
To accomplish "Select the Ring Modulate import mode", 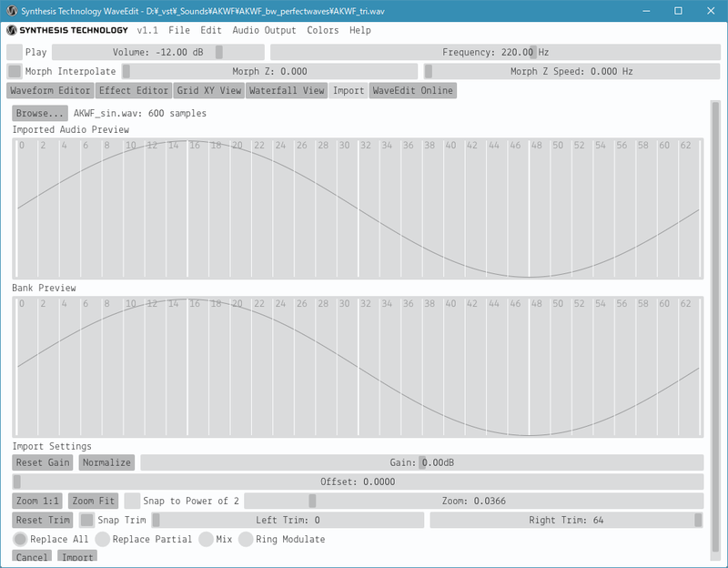I will pyautogui.click(x=245, y=539).
